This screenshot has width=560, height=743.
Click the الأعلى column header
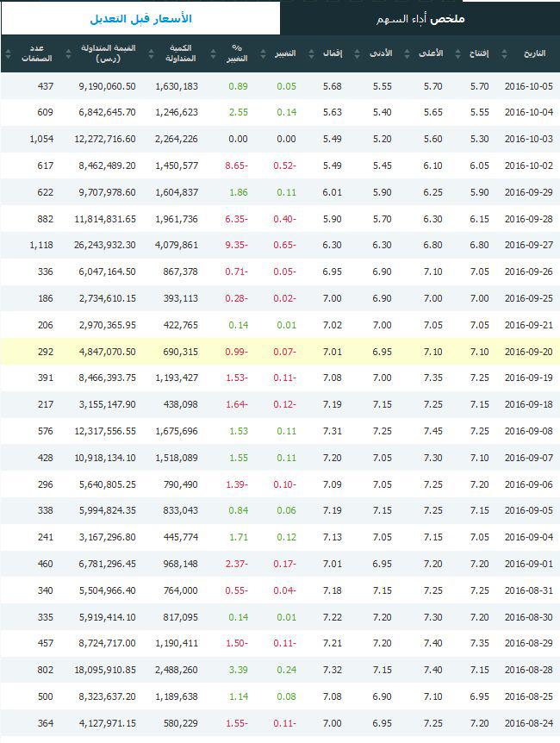(431, 53)
